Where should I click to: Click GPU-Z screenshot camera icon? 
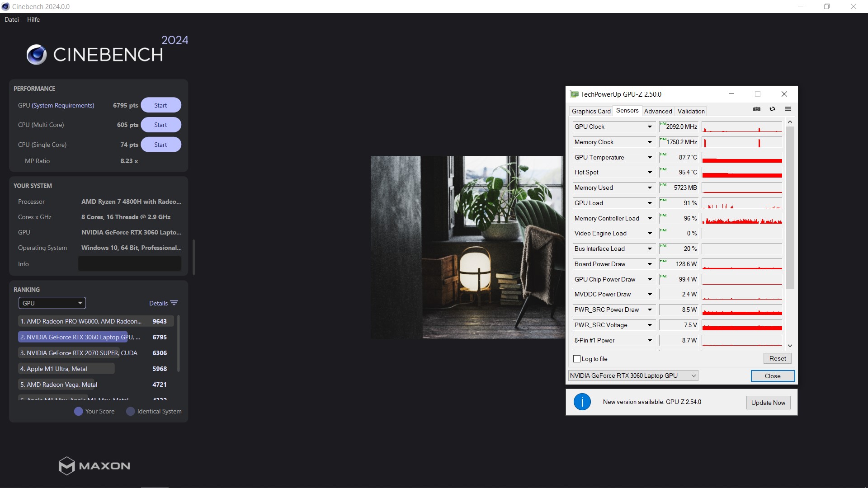757,109
